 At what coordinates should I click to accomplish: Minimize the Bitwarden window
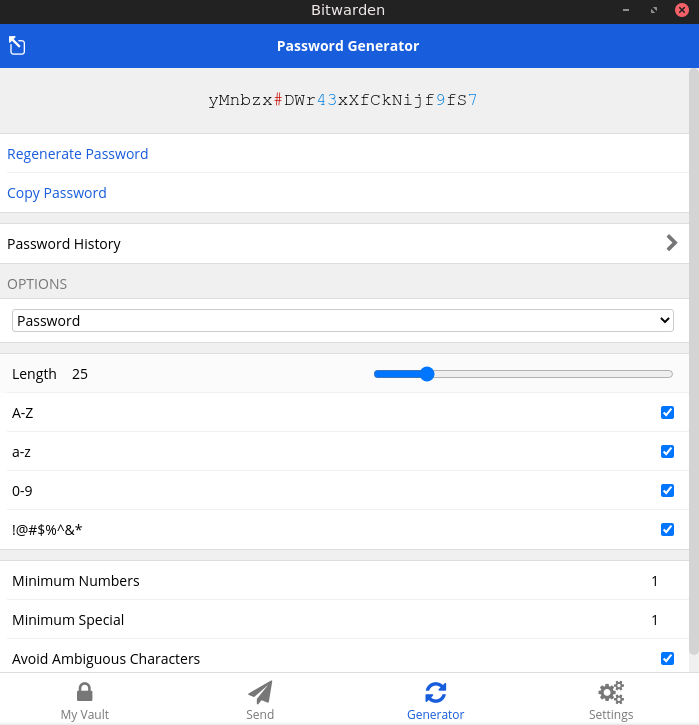(x=626, y=10)
